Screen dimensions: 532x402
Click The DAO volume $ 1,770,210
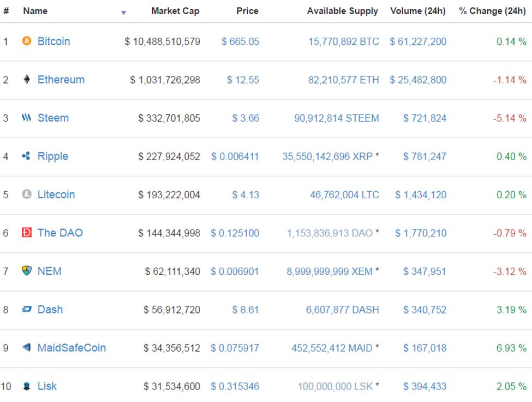pyautogui.click(x=421, y=233)
